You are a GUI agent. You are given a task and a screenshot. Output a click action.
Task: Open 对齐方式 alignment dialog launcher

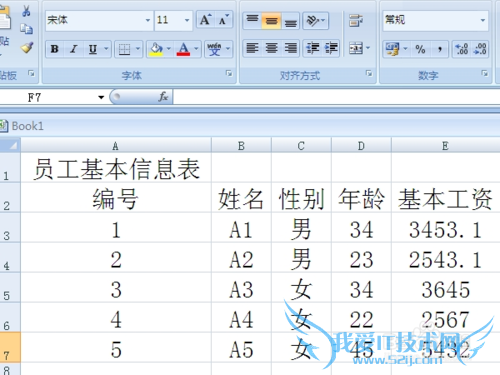click(369, 73)
